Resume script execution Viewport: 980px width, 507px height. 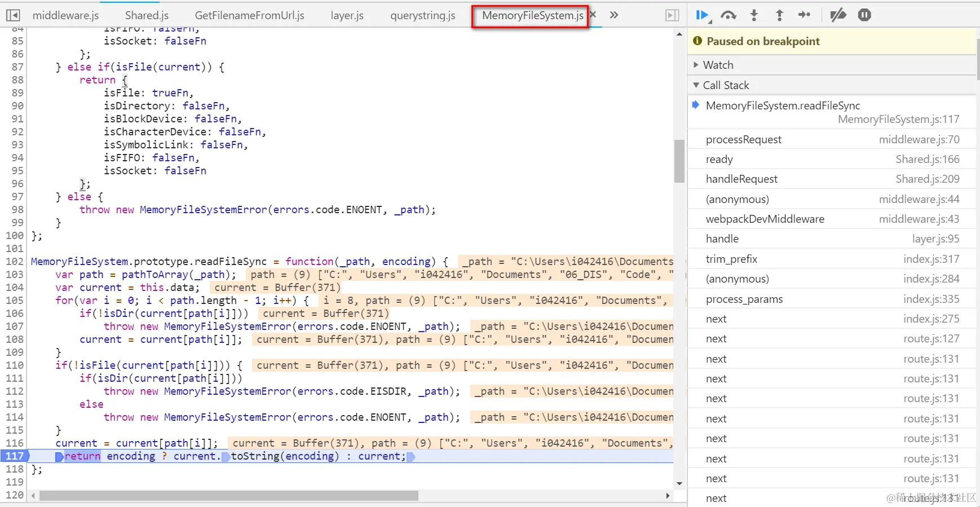[702, 15]
